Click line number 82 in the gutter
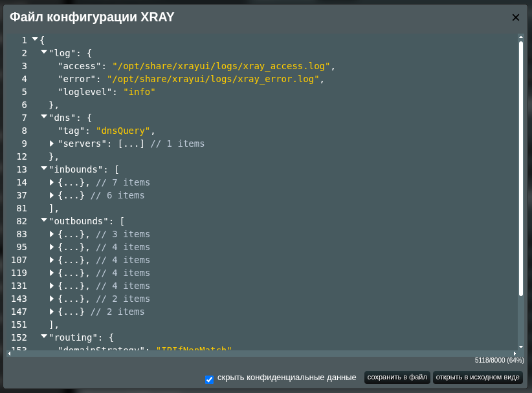Screen dimensions: 532x393 22,221
